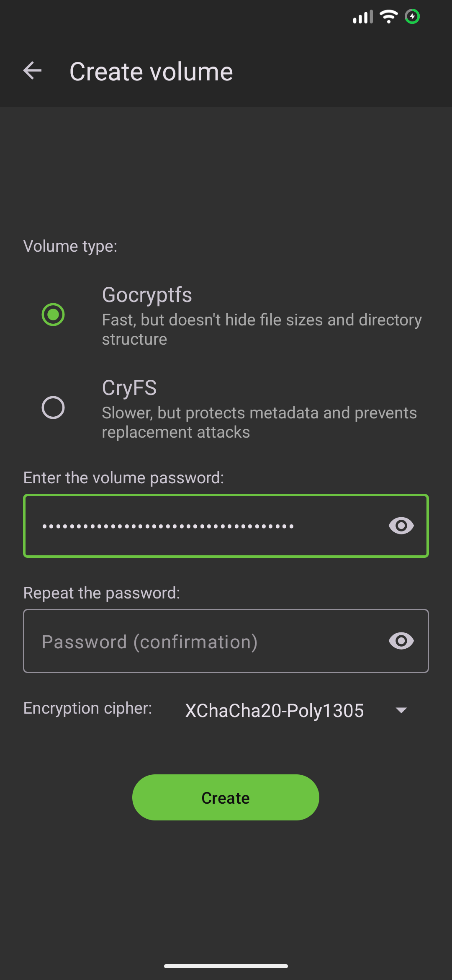Expand the encryption cipher dropdown arrow
Screen dimensions: 452x980
[401, 710]
